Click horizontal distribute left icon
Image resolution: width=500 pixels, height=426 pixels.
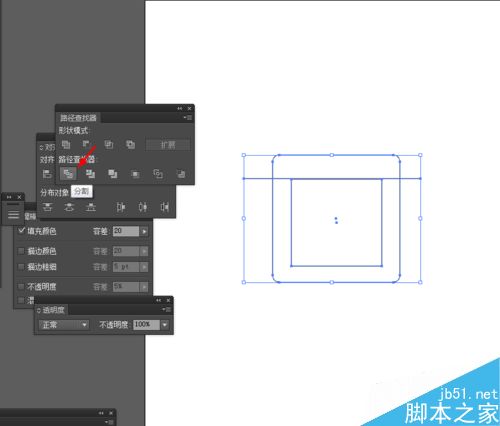(x=121, y=207)
